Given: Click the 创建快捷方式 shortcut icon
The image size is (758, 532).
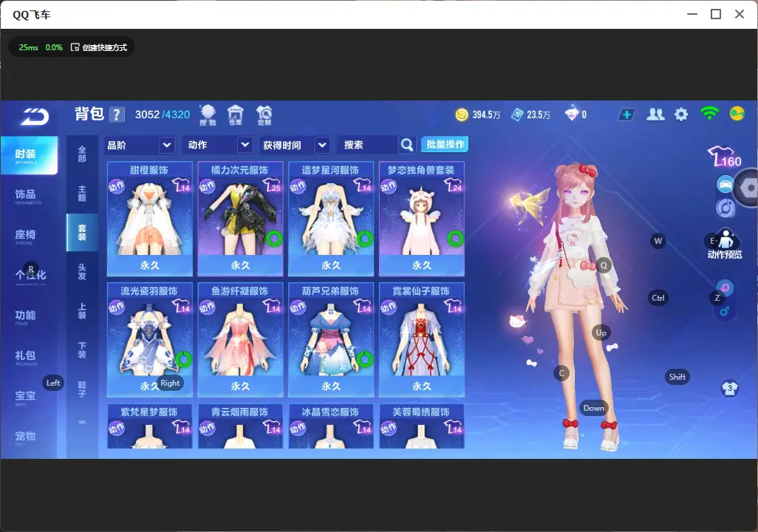Looking at the screenshot, I should click(x=75, y=47).
